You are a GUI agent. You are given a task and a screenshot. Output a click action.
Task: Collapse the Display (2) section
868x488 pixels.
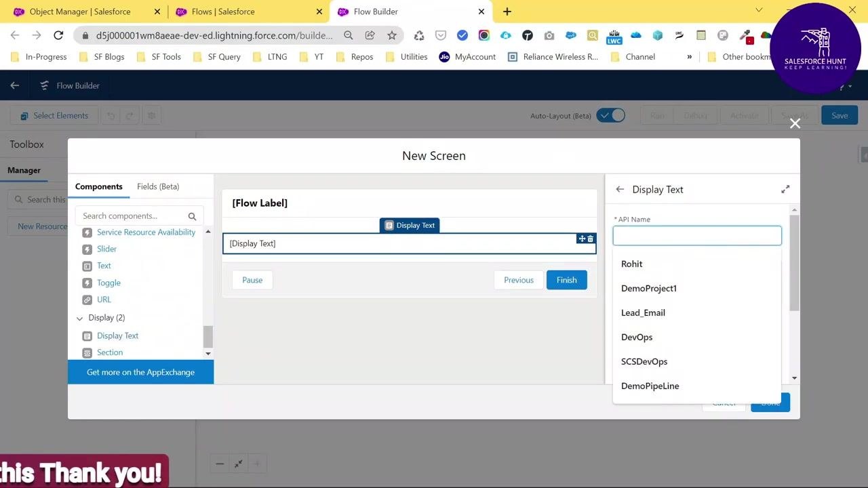[80, 318]
